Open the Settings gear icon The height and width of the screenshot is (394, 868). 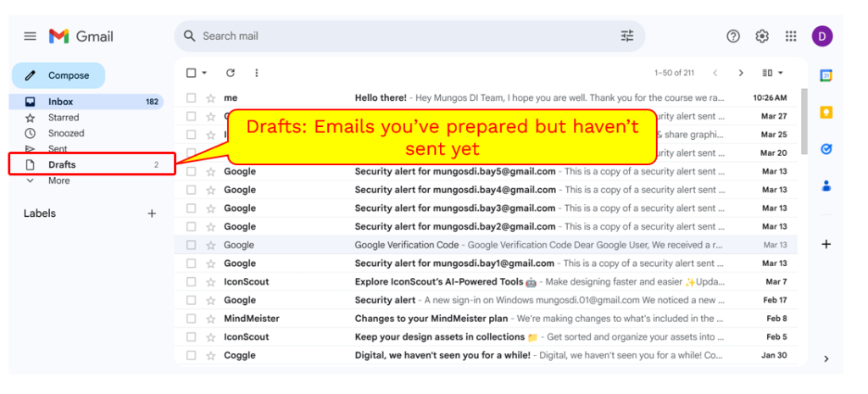(762, 36)
